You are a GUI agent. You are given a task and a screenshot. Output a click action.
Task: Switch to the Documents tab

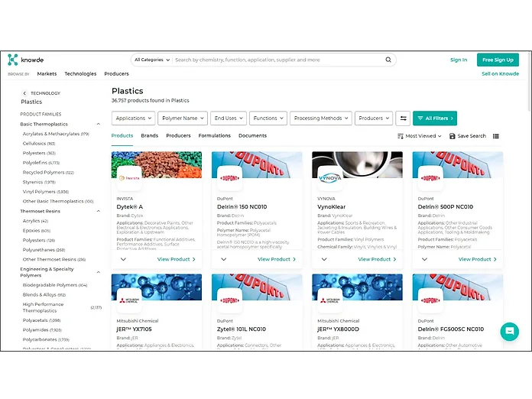point(252,136)
